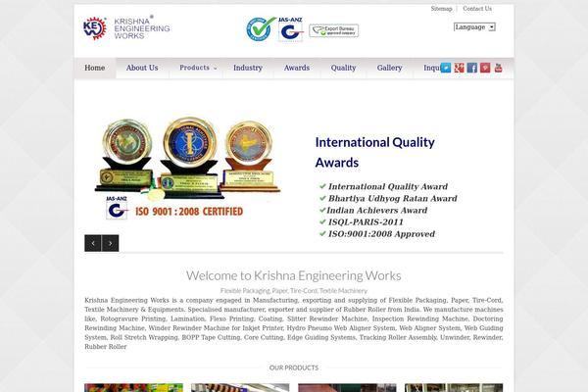Expand the Products menu
Image resolution: width=588 pixels, height=392 pixels.
point(198,68)
